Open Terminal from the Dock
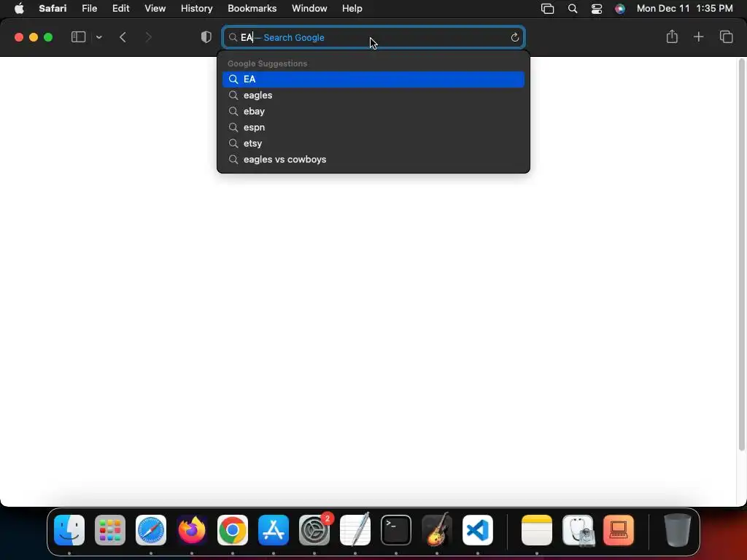The height and width of the screenshot is (560, 747). (x=396, y=530)
